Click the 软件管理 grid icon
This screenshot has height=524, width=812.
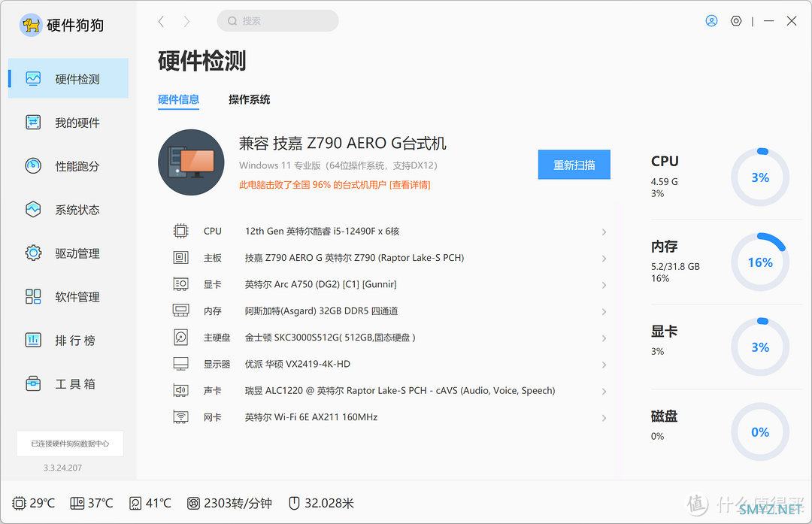pos(33,296)
